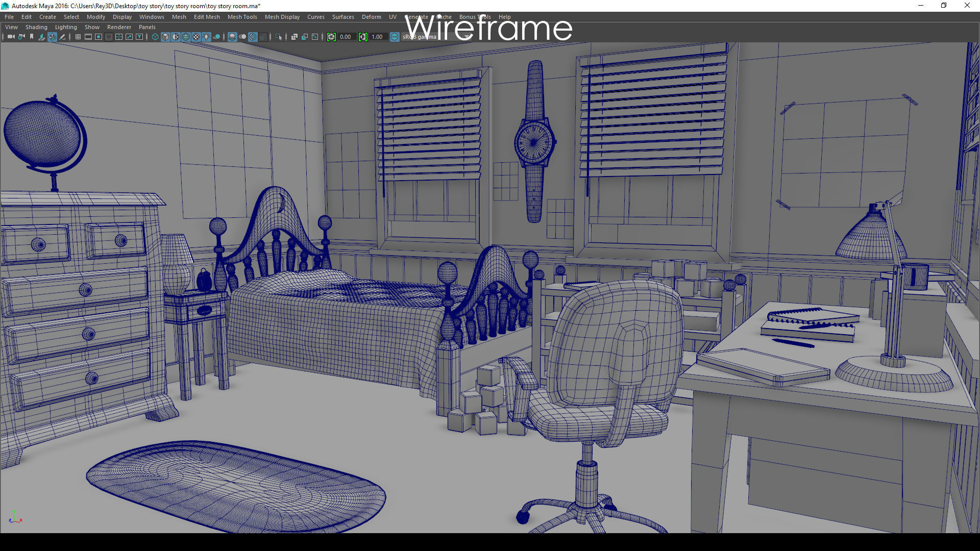Screen dimensions: 980x551
Task: Open the Help menu
Action: [504, 17]
